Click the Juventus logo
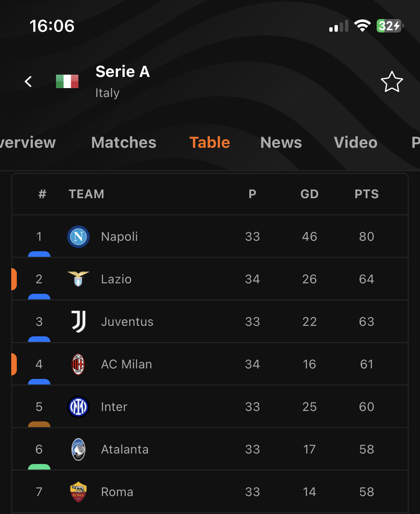The height and width of the screenshot is (514, 420). [78, 321]
